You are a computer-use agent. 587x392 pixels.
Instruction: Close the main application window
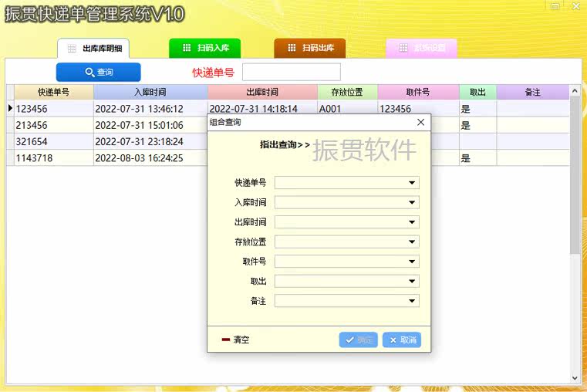[x=576, y=5]
